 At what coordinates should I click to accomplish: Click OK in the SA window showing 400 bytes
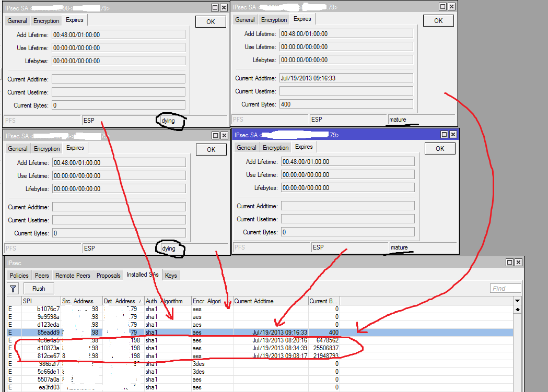438,21
